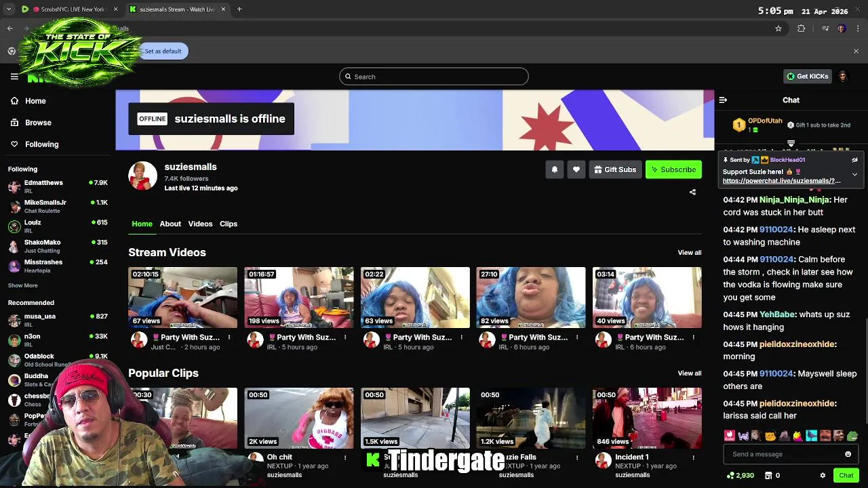Open Home in the sidebar
Viewport: 868px width, 488px height.
(x=28, y=101)
